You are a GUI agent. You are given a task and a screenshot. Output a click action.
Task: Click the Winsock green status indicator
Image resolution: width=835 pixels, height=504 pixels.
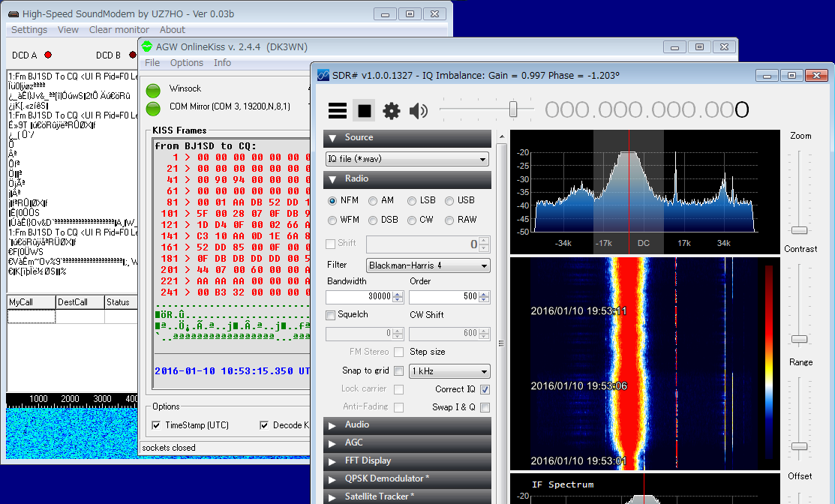tap(153, 91)
